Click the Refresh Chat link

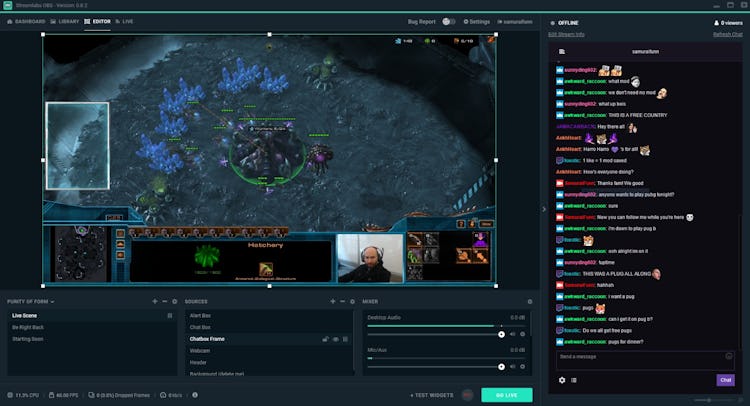(x=728, y=34)
